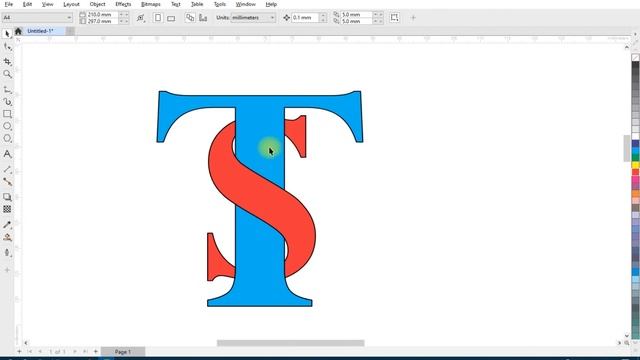Go to last page arrow
Viewport: 640px width, 360px height.
pos(85,351)
